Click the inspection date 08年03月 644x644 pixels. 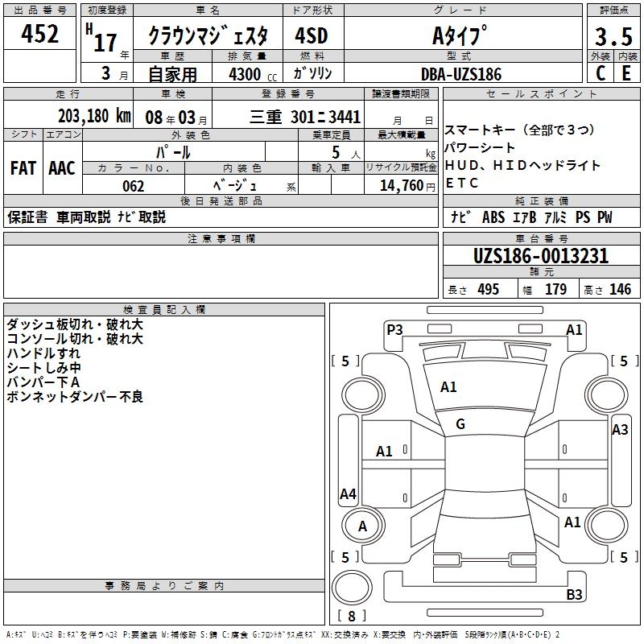click(176, 118)
